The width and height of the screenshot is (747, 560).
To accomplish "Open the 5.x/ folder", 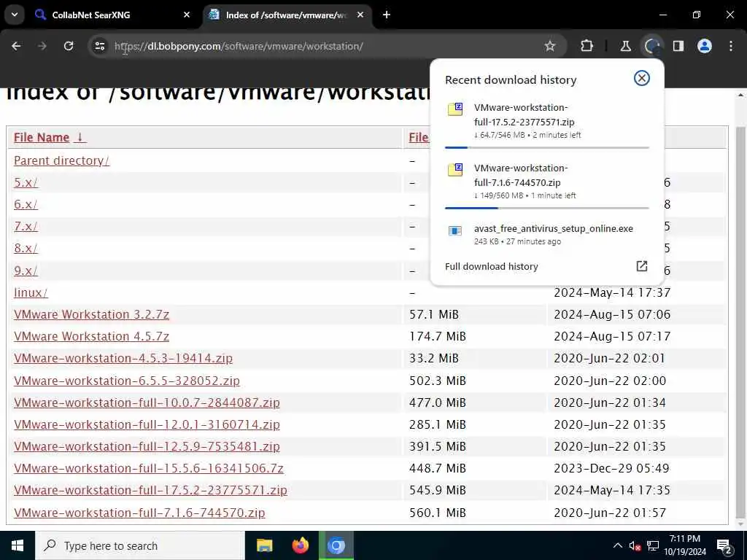I will click(x=26, y=182).
